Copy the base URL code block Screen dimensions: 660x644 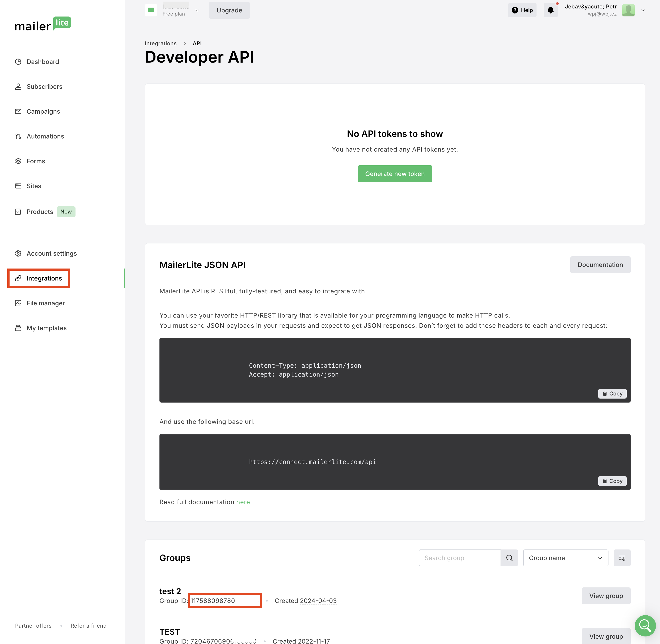pos(612,481)
